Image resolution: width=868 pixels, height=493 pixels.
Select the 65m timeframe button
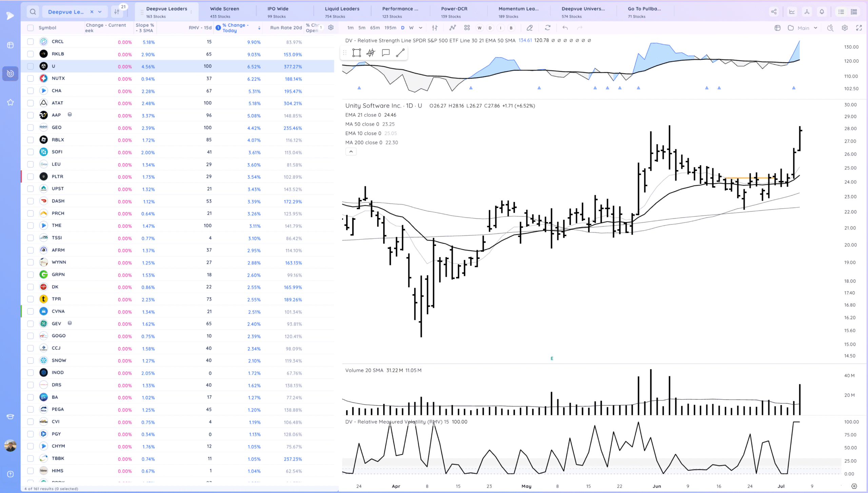[375, 28]
